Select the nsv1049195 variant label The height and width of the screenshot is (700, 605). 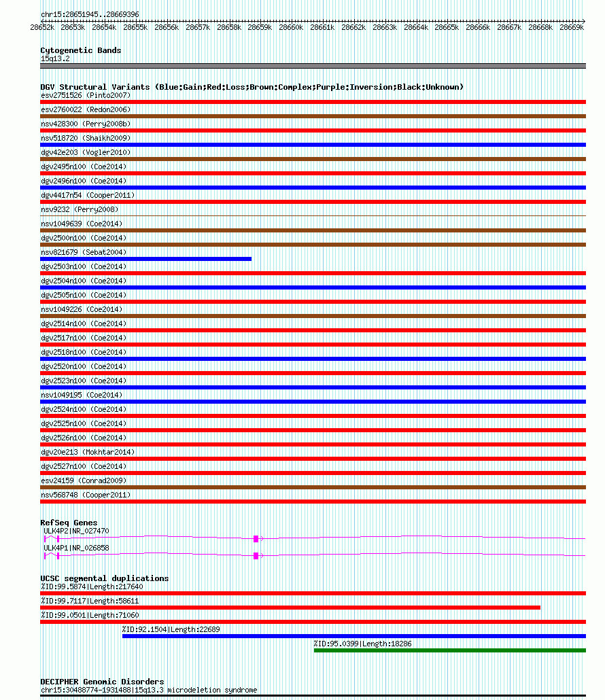(x=82, y=395)
